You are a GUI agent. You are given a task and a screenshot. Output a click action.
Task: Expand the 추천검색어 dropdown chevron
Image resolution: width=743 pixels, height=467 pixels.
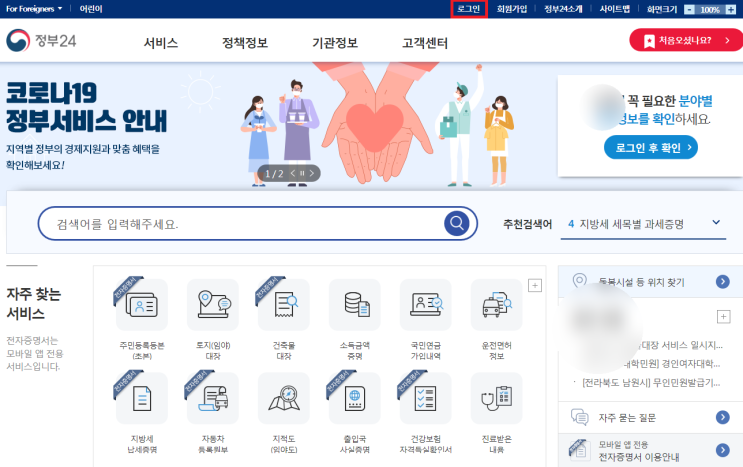click(x=716, y=222)
